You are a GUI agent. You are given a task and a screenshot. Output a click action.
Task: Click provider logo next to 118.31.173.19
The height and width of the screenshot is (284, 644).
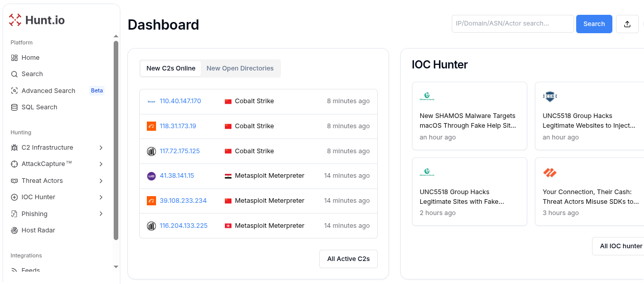pos(151,126)
